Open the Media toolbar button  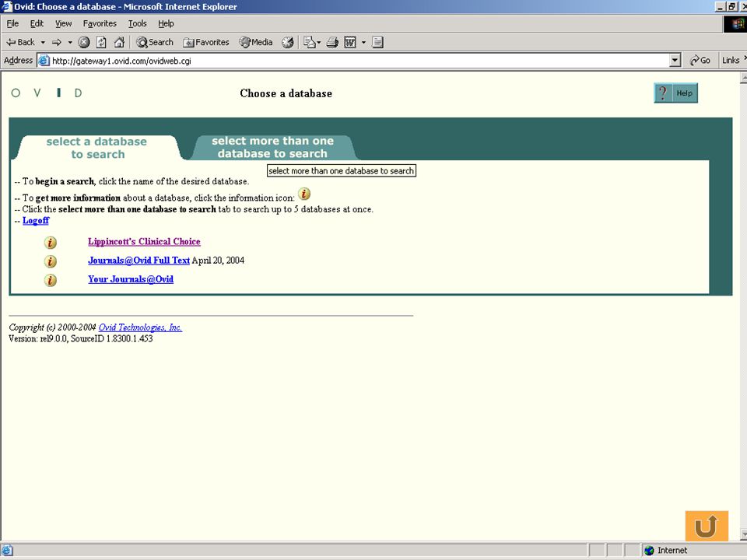[x=256, y=42]
